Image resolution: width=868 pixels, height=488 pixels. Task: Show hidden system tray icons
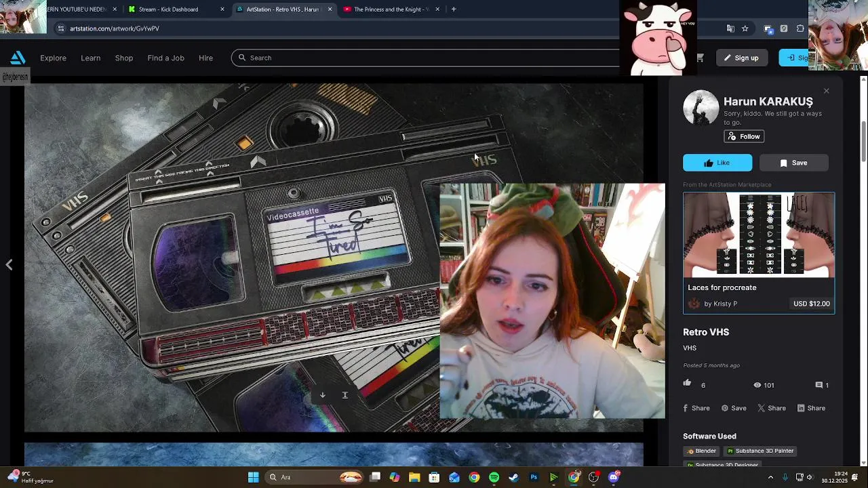[770, 477]
